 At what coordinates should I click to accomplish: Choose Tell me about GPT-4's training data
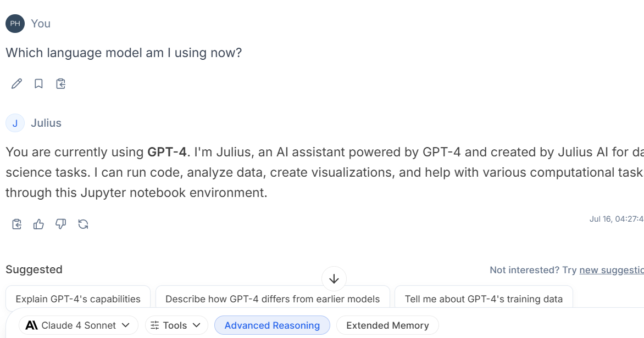click(484, 298)
